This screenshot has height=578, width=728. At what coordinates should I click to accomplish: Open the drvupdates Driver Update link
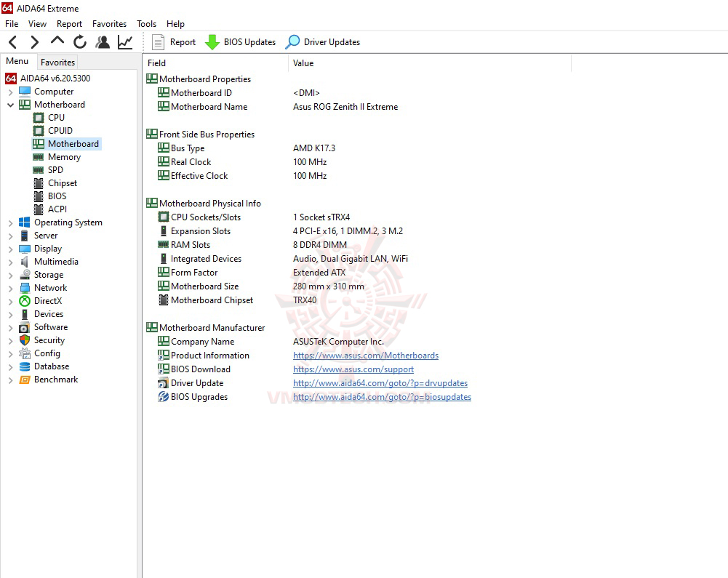tap(380, 383)
